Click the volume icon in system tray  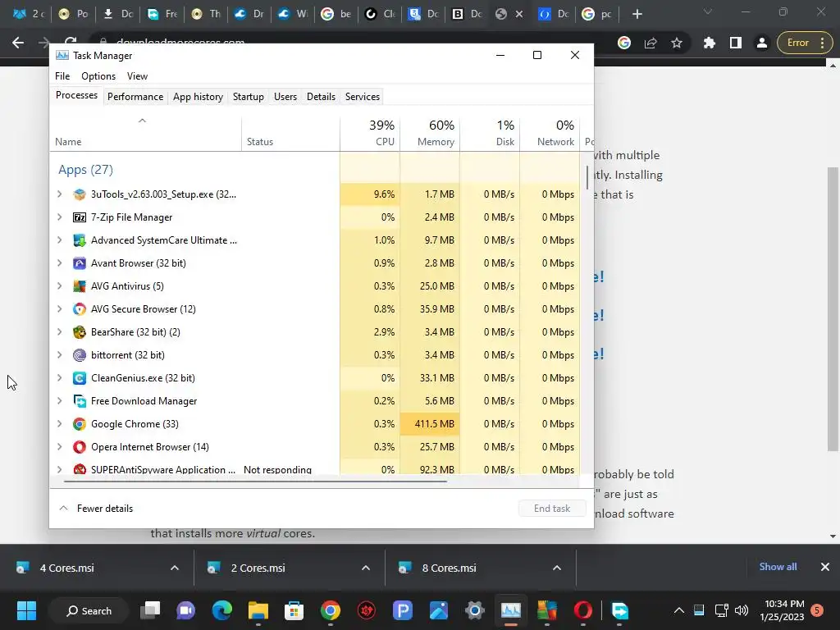click(x=742, y=610)
